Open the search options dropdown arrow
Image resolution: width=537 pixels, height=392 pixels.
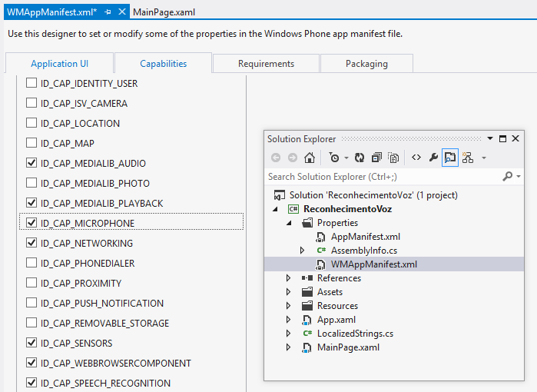(519, 177)
